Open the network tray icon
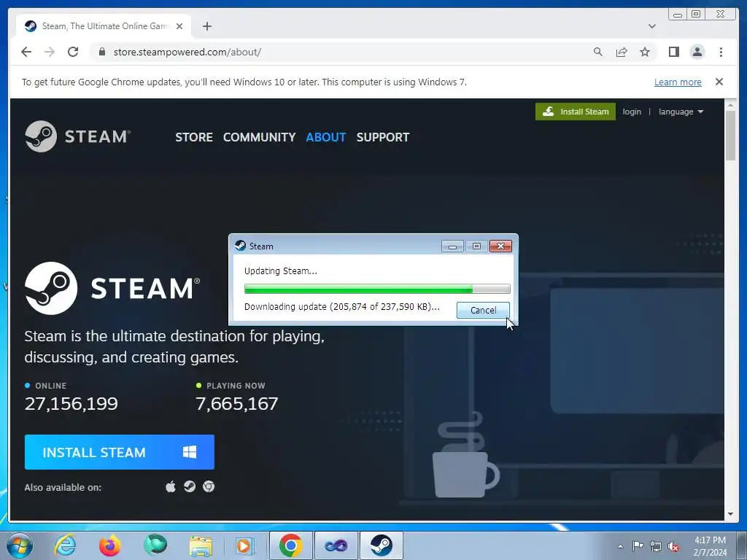Screen dimensions: 747x560 pyautogui.click(x=656, y=546)
